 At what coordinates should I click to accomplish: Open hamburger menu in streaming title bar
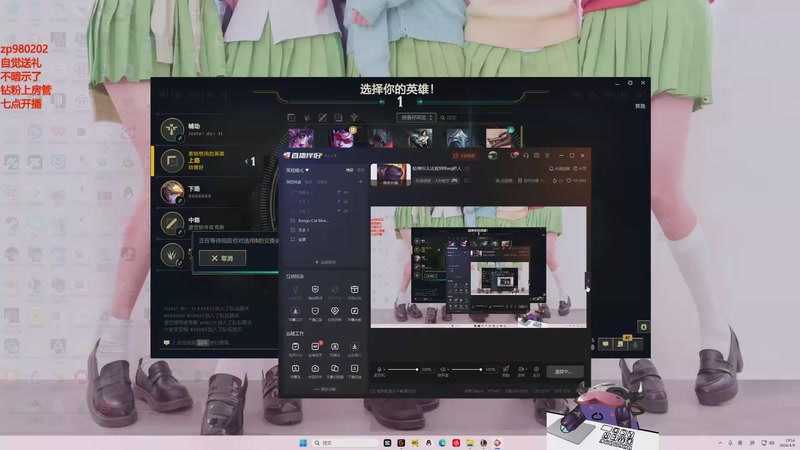pos(547,155)
